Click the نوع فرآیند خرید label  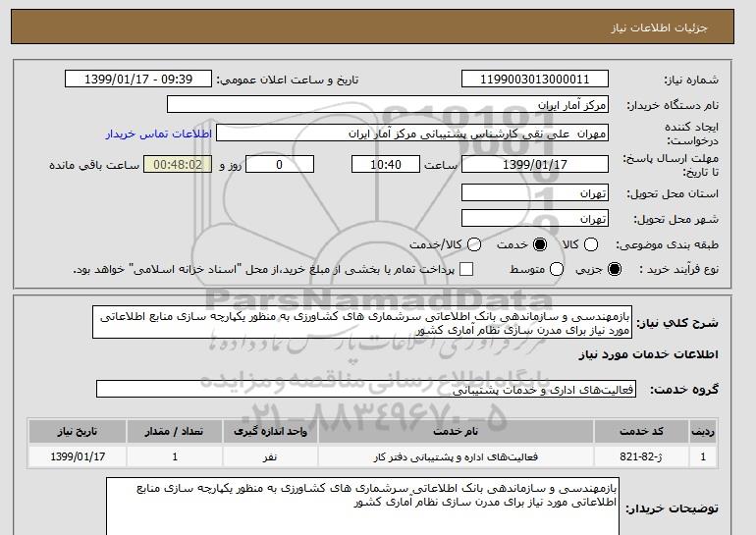click(678, 269)
